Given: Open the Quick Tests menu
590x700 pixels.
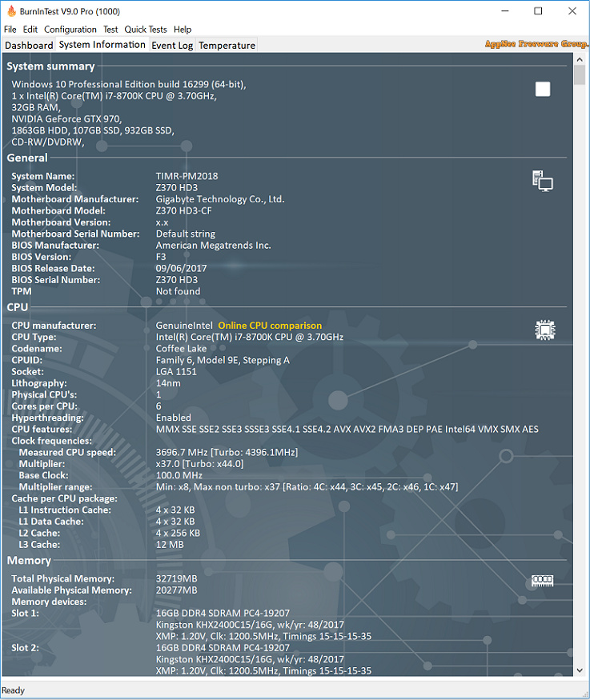Looking at the screenshot, I should [x=146, y=30].
